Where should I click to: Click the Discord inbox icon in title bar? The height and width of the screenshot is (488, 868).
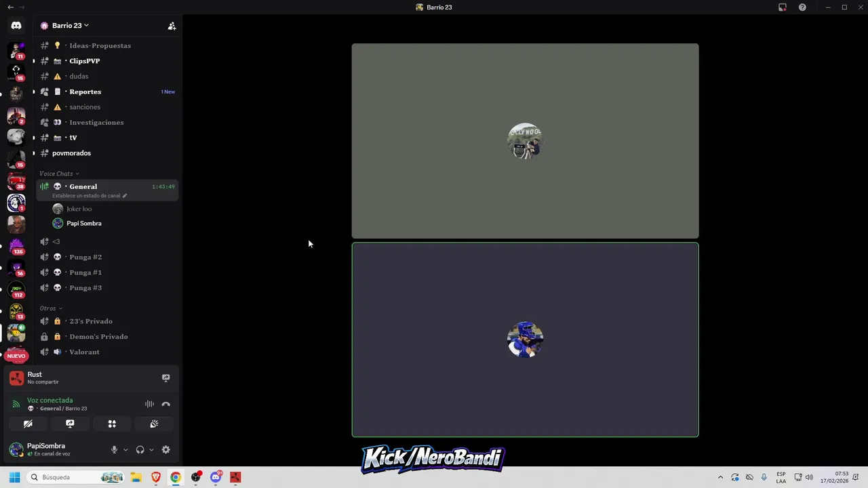click(783, 7)
